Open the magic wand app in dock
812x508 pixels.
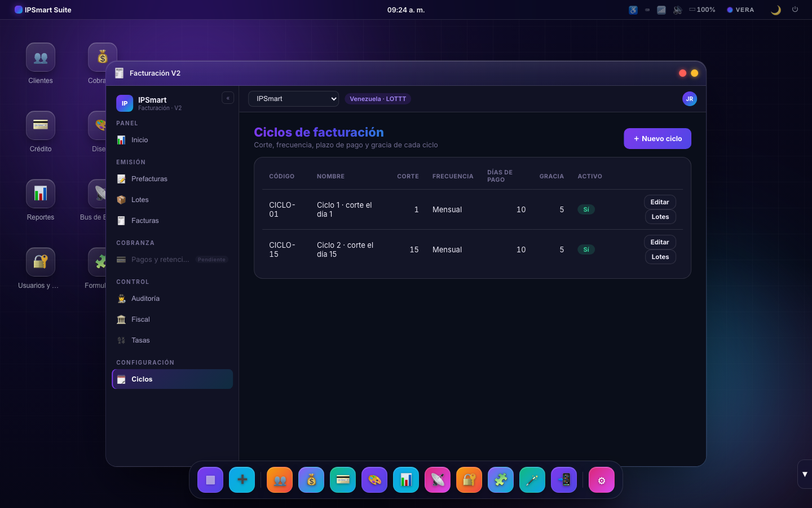click(532, 480)
